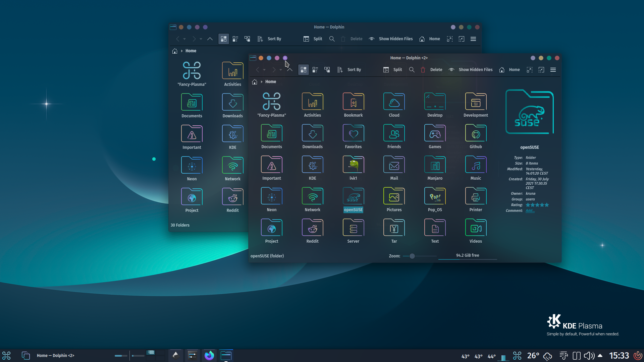Select the Mail folder

click(x=394, y=168)
